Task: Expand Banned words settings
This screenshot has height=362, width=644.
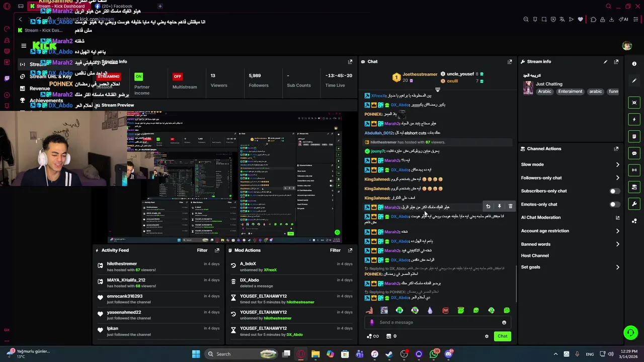Action: click(618, 244)
